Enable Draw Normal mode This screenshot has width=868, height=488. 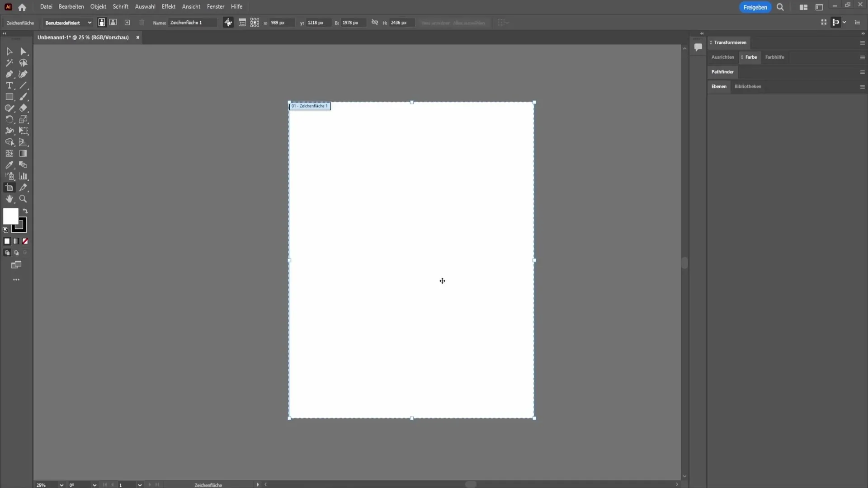click(7, 253)
